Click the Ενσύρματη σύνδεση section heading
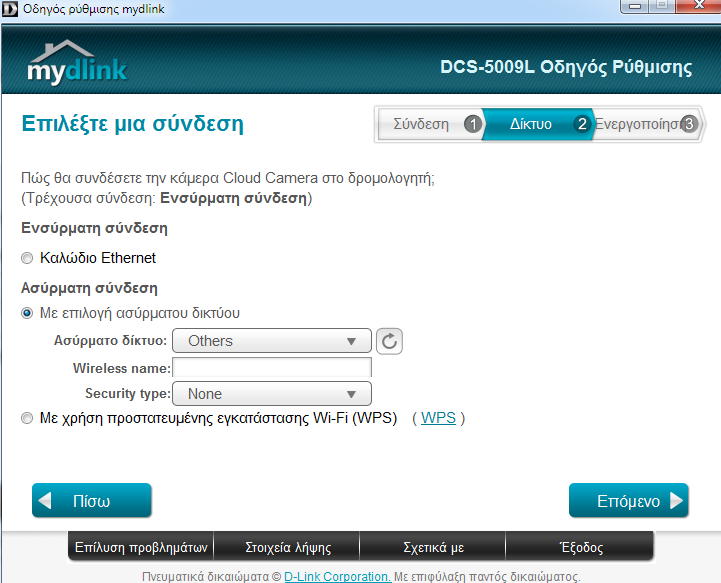721x583 pixels. (x=94, y=228)
